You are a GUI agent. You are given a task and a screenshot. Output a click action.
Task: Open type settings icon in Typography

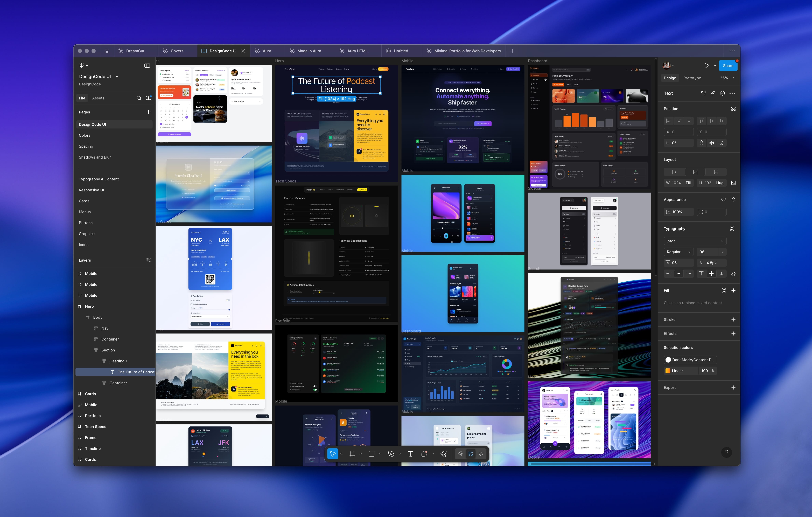733,274
